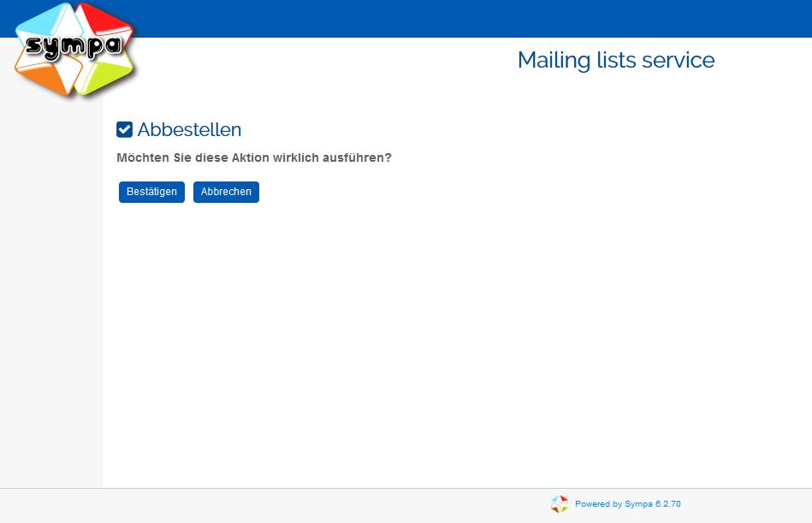
Task: Click the lime-green petal of the Sympa logo
Action: click(104, 74)
